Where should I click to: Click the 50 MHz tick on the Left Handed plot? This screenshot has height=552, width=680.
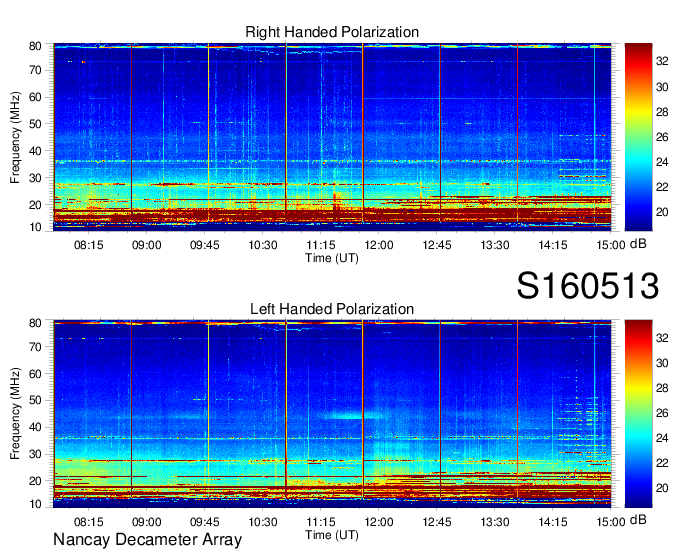click(35, 400)
